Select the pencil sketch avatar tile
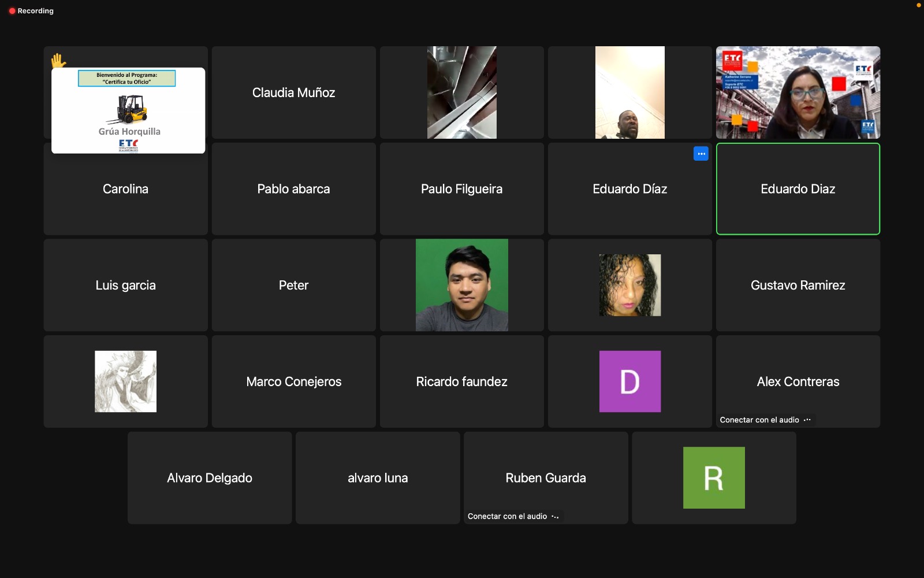 125,381
